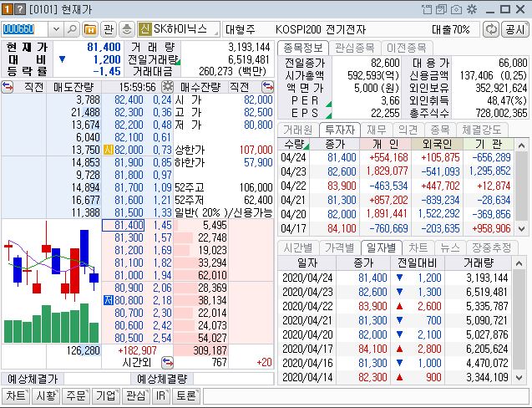Image resolution: width=532 pixels, height=408 pixels.
Task: Click the refresh arrows icon
Action: coord(491,29)
